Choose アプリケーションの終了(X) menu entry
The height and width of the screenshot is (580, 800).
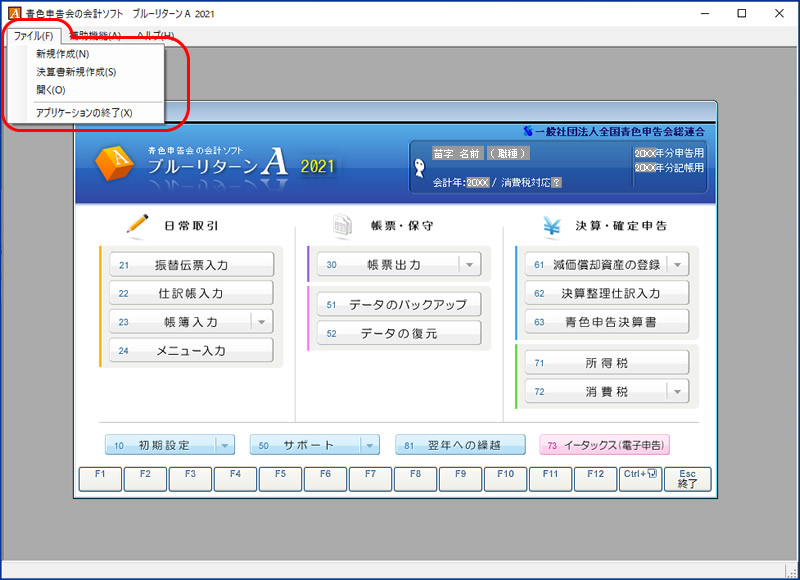84,113
